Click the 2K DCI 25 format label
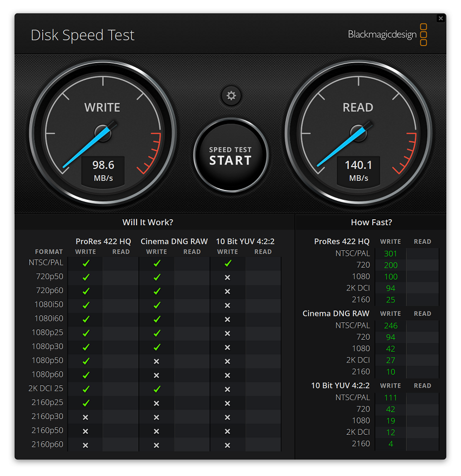This screenshot has height=476, width=461. click(x=46, y=388)
